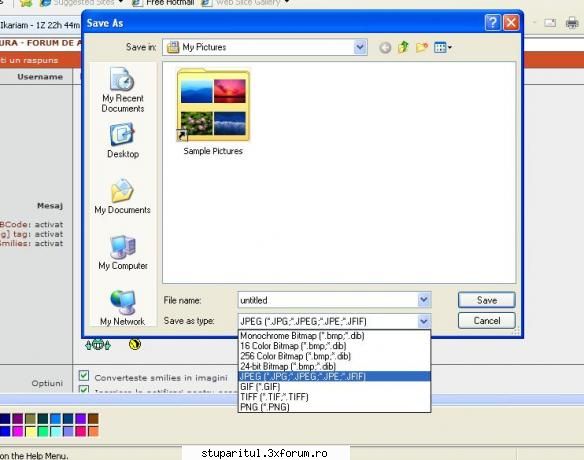
Task: Open Web Slice Gallery favorite
Action: [x=245, y=3]
